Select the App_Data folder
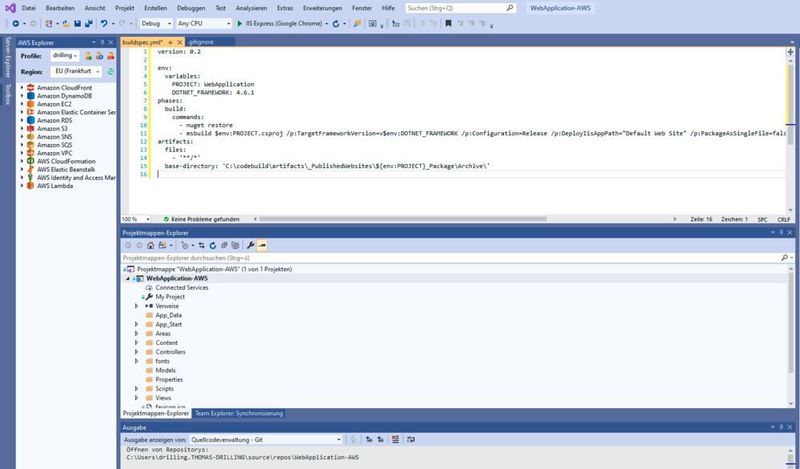The height and width of the screenshot is (469, 800). pos(168,315)
